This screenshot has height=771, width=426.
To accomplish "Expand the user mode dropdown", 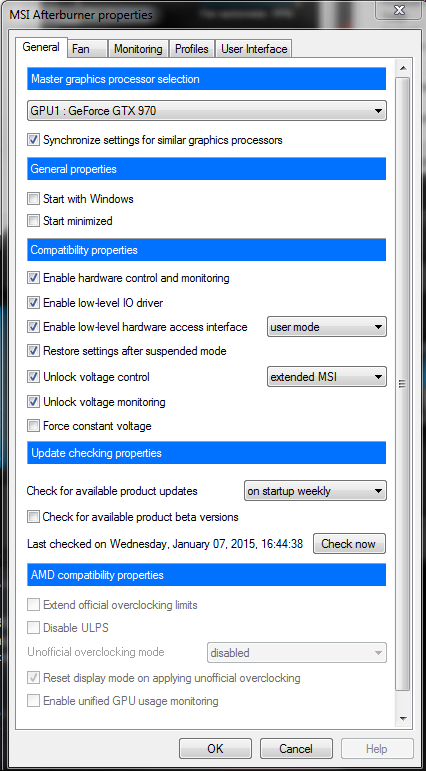I will click(327, 327).
